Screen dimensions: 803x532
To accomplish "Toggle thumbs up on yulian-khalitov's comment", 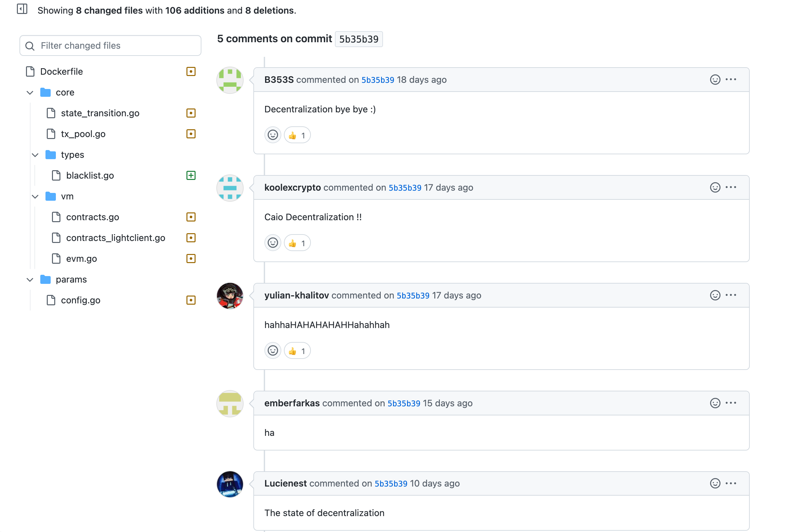I will [297, 351].
